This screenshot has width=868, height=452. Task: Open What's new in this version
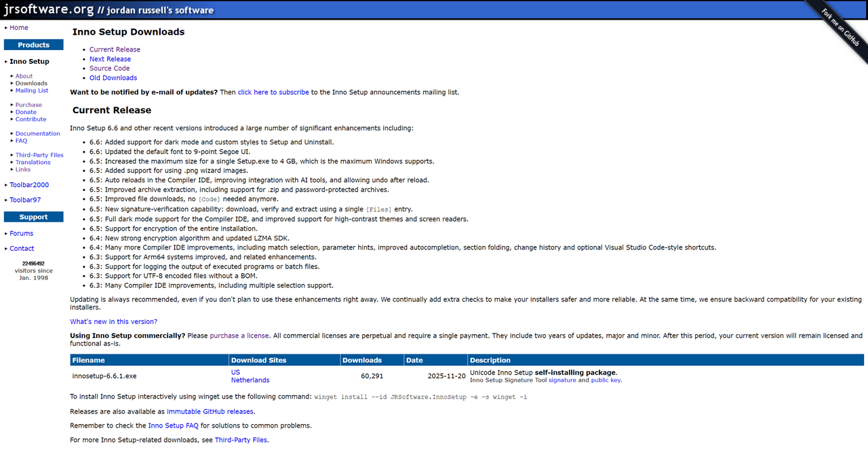pyautogui.click(x=113, y=321)
